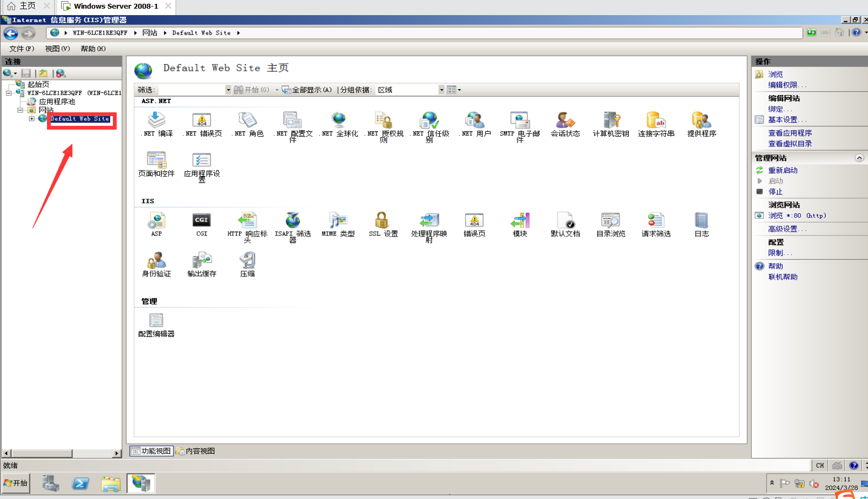The width and height of the screenshot is (868, 499).
Task: Open the 默认文档 feature icon
Action: 566,224
